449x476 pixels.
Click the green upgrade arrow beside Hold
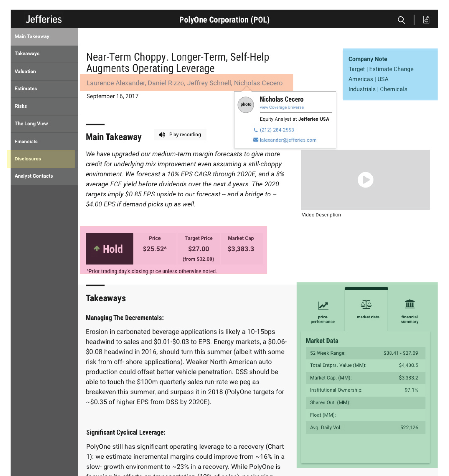pyautogui.click(x=97, y=249)
